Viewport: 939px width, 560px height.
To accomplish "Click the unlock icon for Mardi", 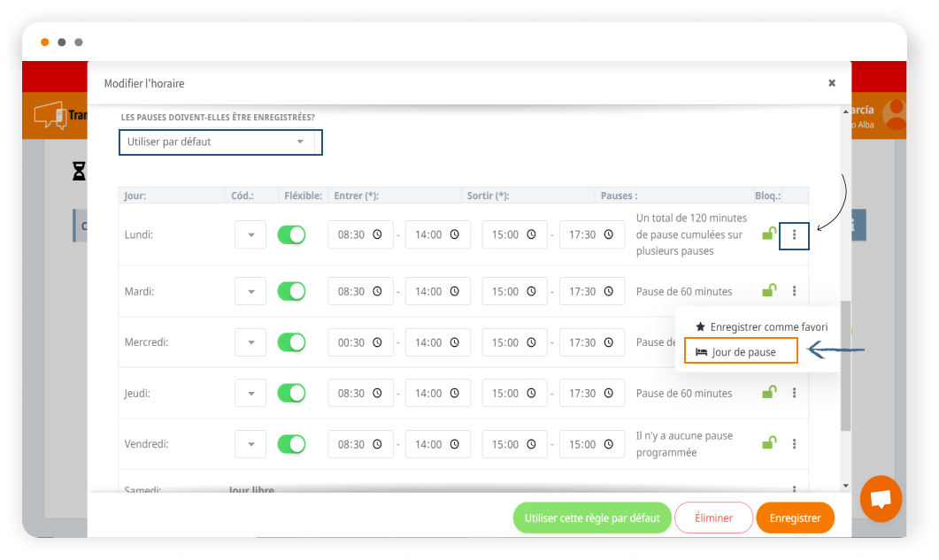I will (x=770, y=291).
